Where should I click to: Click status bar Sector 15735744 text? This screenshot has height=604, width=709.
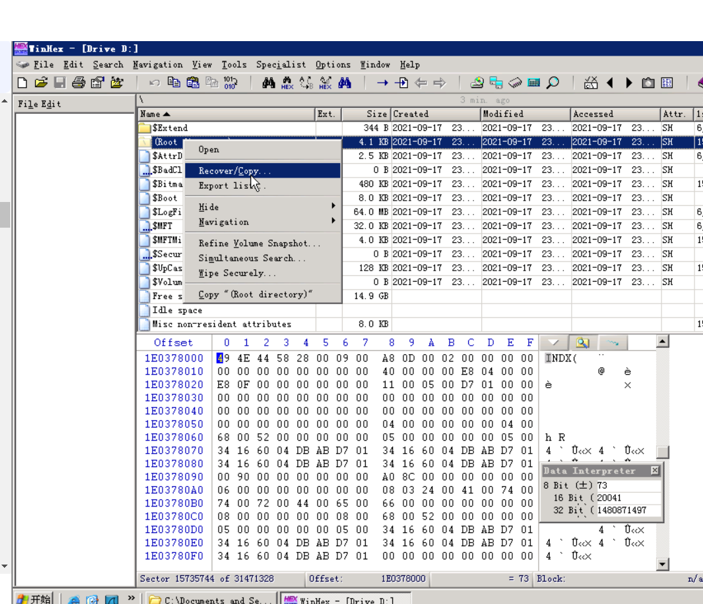click(x=207, y=579)
